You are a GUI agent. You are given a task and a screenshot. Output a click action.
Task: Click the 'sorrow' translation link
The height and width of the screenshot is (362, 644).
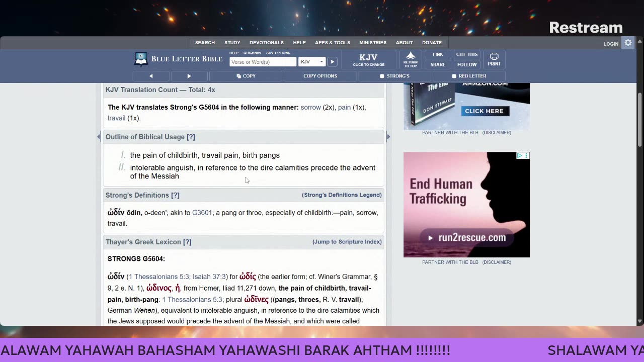click(x=310, y=107)
